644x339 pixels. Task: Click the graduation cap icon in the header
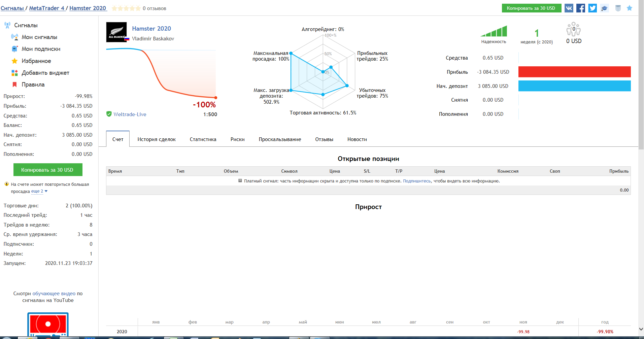tap(605, 8)
